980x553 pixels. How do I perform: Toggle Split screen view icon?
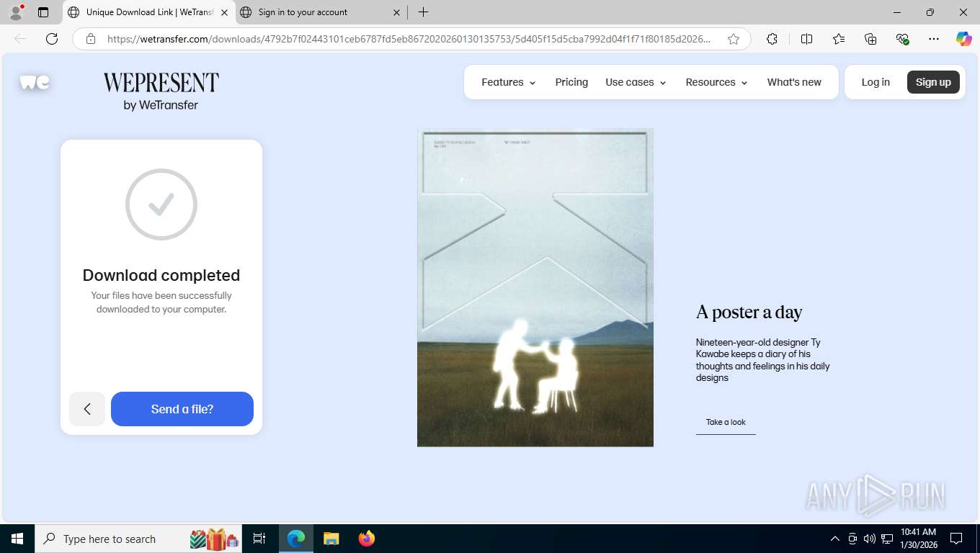[x=806, y=39]
